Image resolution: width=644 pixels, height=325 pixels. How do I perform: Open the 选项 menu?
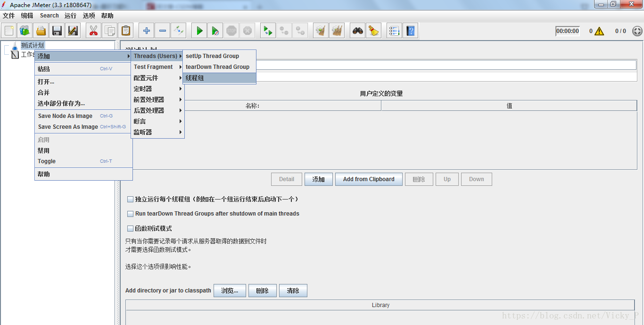pyautogui.click(x=89, y=16)
